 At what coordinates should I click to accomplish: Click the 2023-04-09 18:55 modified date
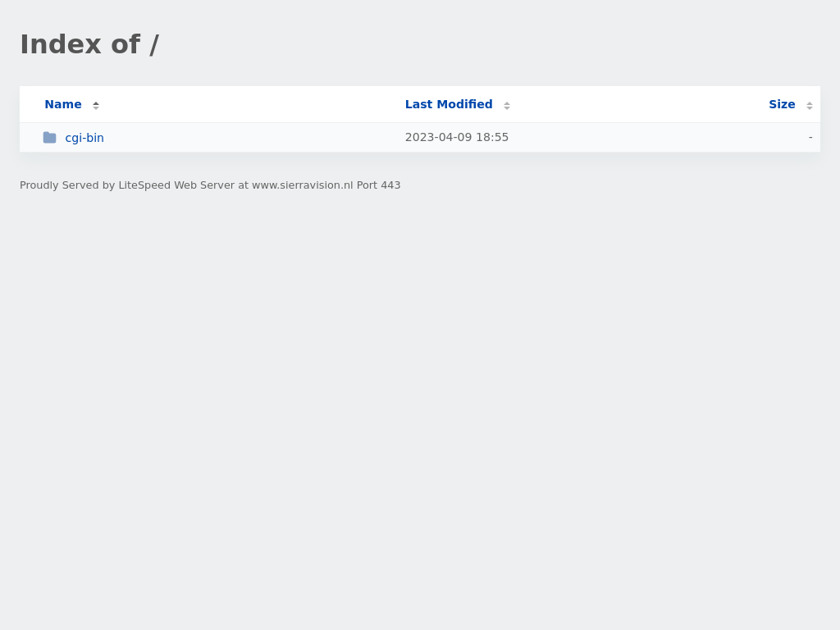457,137
